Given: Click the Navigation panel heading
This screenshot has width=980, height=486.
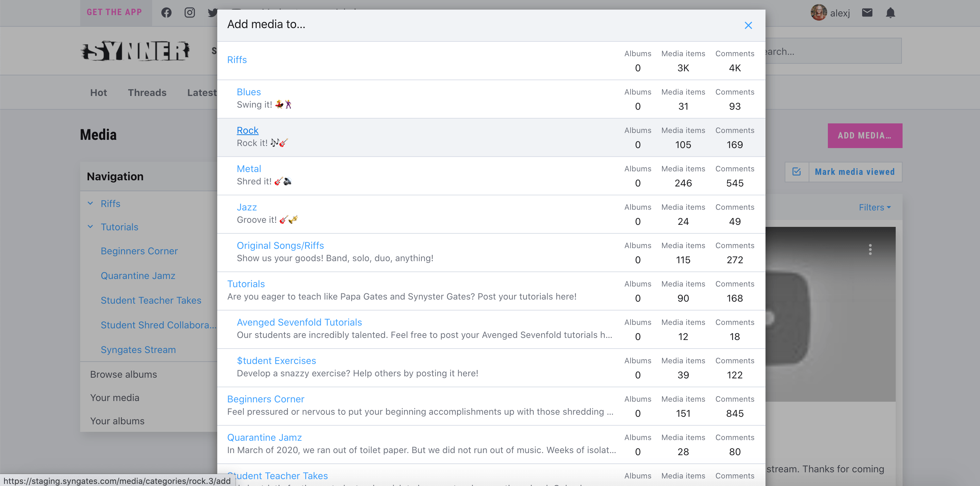Looking at the screenshot, I should click(115, 176).
